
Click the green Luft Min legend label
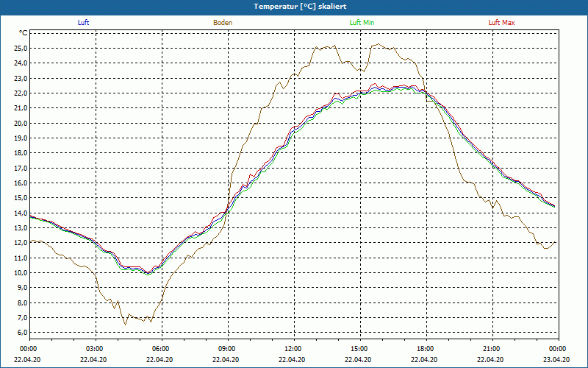pyautogui.click(x=362, y=23)
